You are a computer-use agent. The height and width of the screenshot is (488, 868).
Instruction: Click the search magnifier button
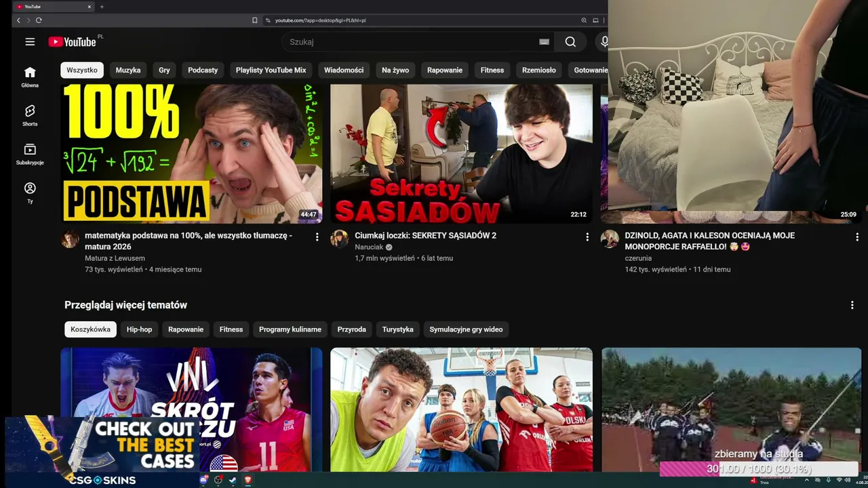[x=570, y=42]
